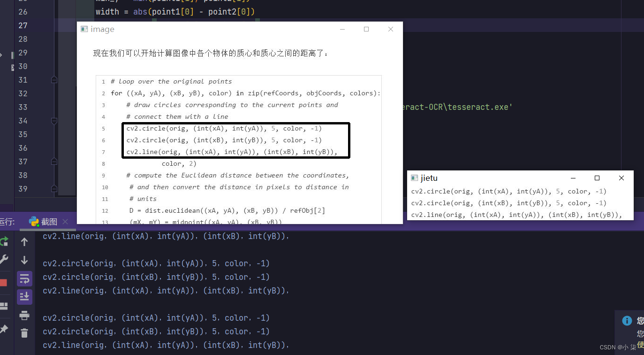Jump down the stack trace with down arrow
The height and width of the screenshot is (355, 644).
[x=24, y=260]
